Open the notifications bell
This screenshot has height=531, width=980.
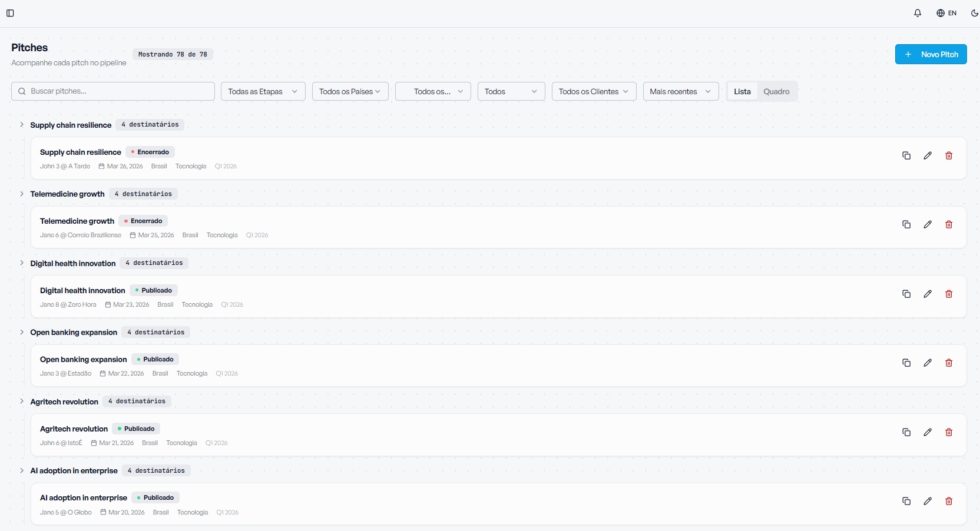coord(918,13)
